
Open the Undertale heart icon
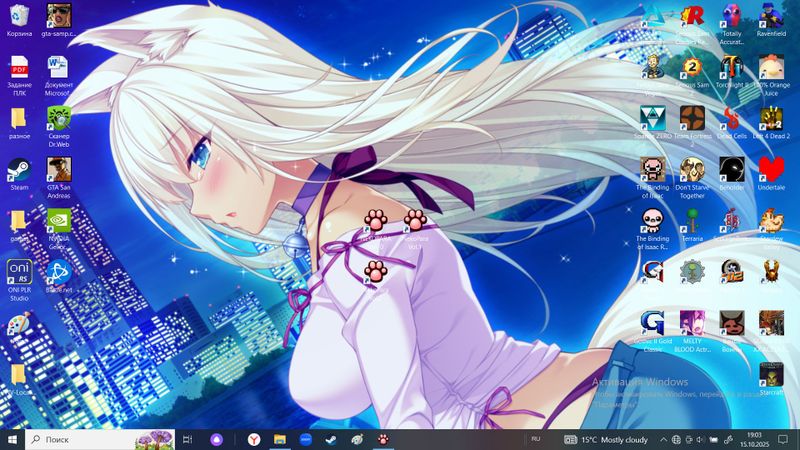[771, 169]
